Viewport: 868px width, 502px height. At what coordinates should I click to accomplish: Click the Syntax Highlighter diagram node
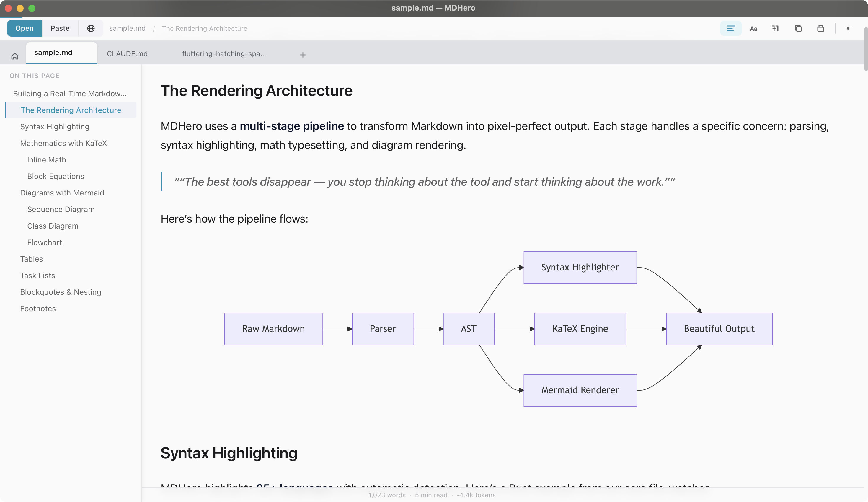(580, 268)
